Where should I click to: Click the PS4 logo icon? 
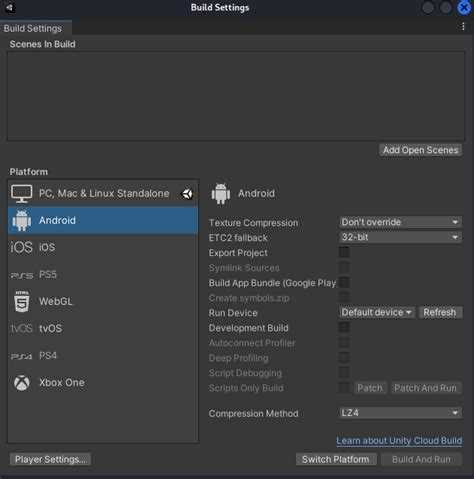pos(22,356)
